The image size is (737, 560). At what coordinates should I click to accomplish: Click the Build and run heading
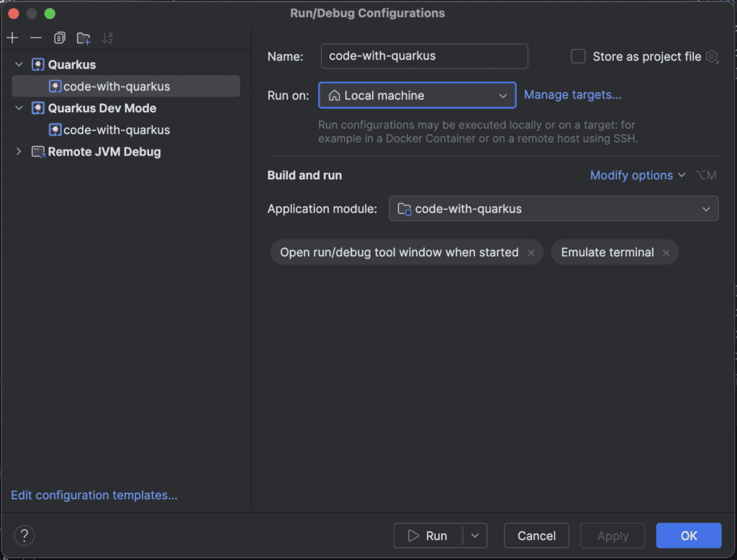[x=304, y=176]
